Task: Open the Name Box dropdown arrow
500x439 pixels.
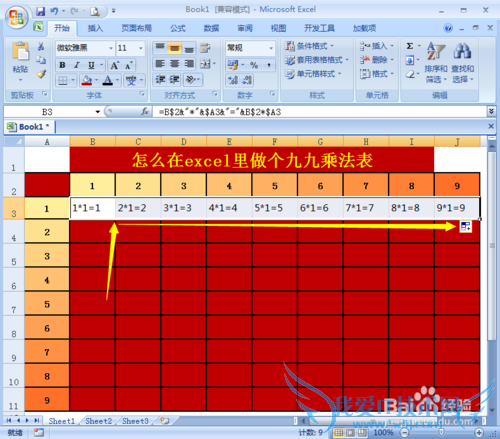Action: [98, 112]
